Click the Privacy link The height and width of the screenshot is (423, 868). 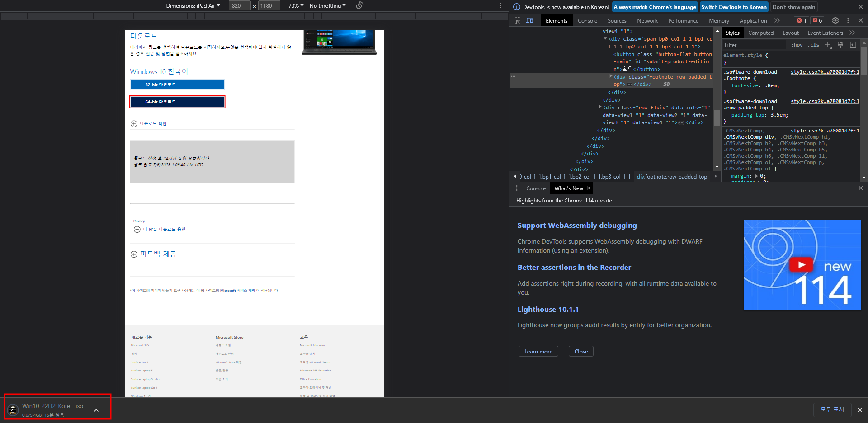pyautogui.click(x=139, y=221)
